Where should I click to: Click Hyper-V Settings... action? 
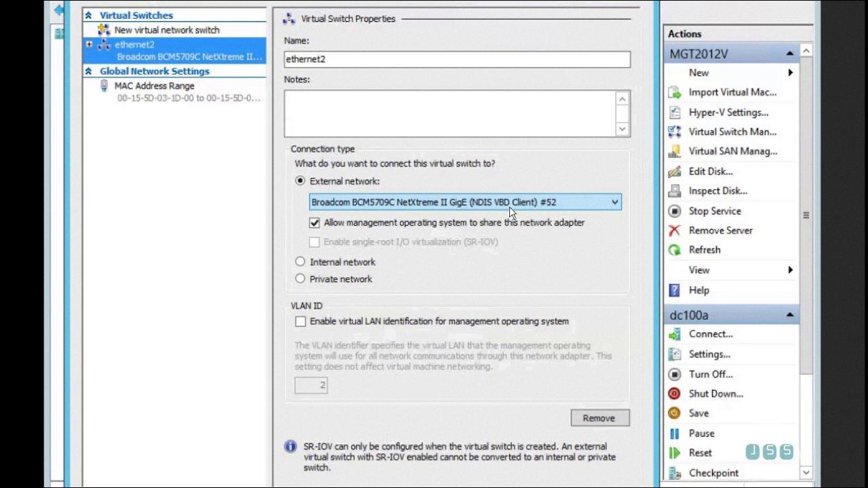(728, 113)
